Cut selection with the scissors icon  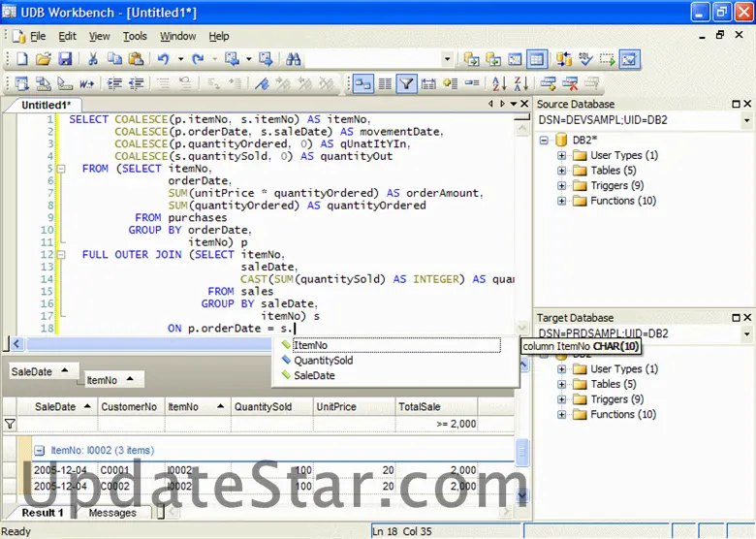(x=93, y=59)
